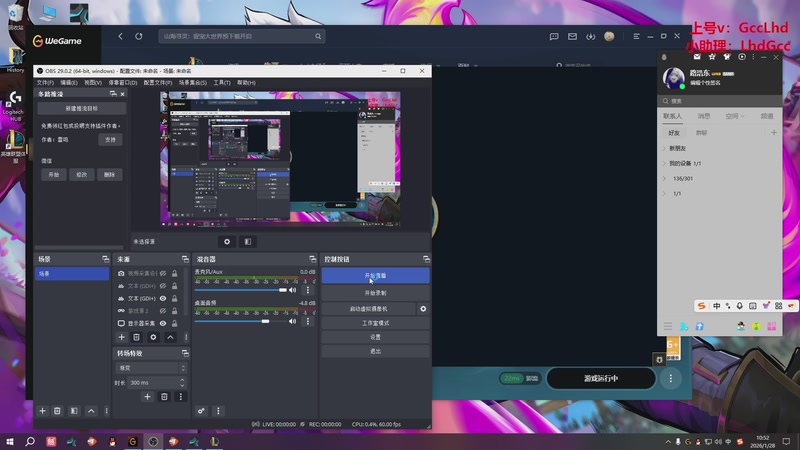The width and height of the screenshot is (800, 450).
Task: Open advanced audio properties in 混音器
Action: click(x=202, y=411)
